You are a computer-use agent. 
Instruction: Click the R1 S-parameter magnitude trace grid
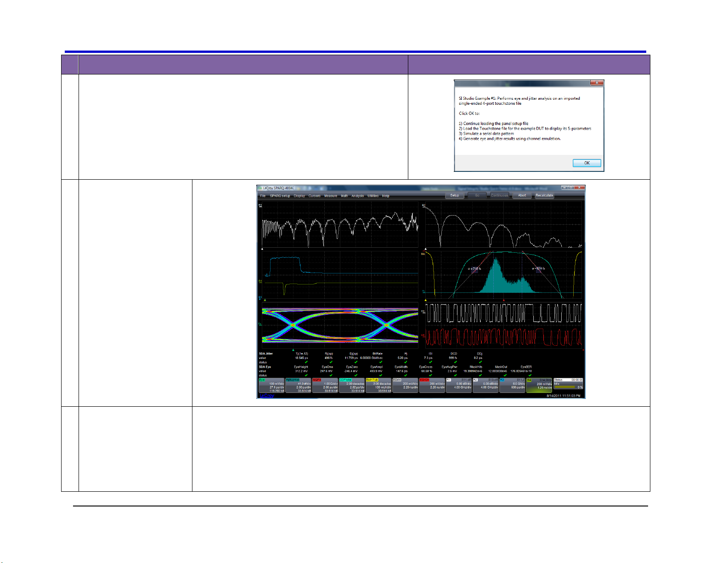pyautogui.click(x=340, y=225)
